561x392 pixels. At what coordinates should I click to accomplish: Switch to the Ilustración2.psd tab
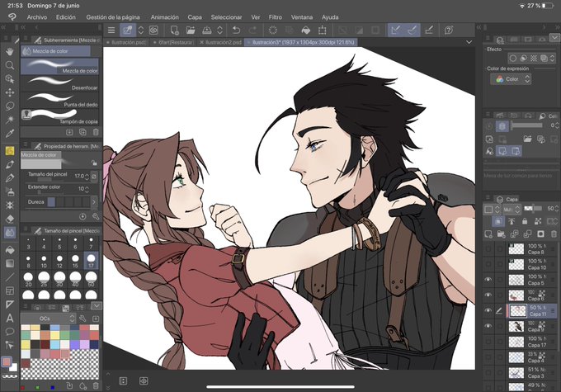pos(220,42)
